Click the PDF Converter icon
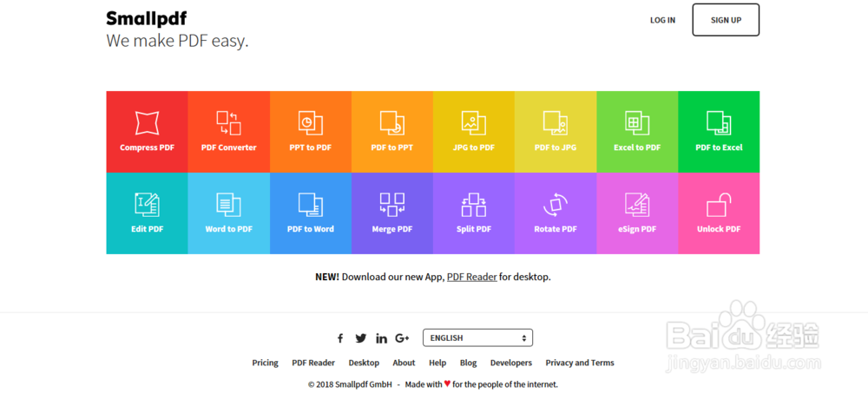Image resolution: width=868 pixels, height=393 pixels. point(228,123)
